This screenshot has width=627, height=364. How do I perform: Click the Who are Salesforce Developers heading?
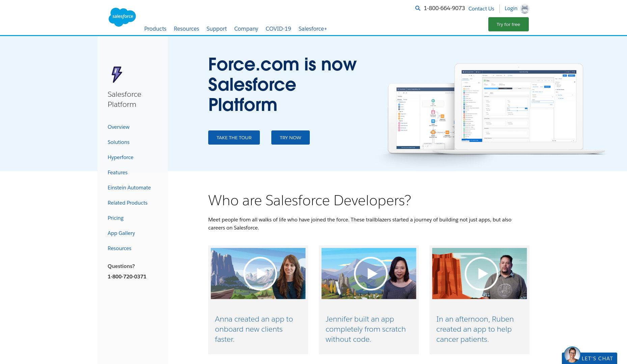(x=309, y=201)
